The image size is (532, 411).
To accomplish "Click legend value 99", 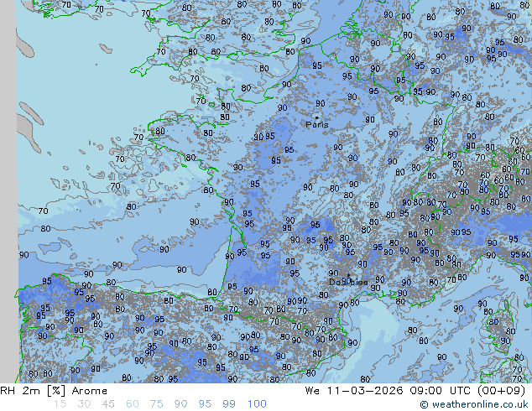I will 229,404.
